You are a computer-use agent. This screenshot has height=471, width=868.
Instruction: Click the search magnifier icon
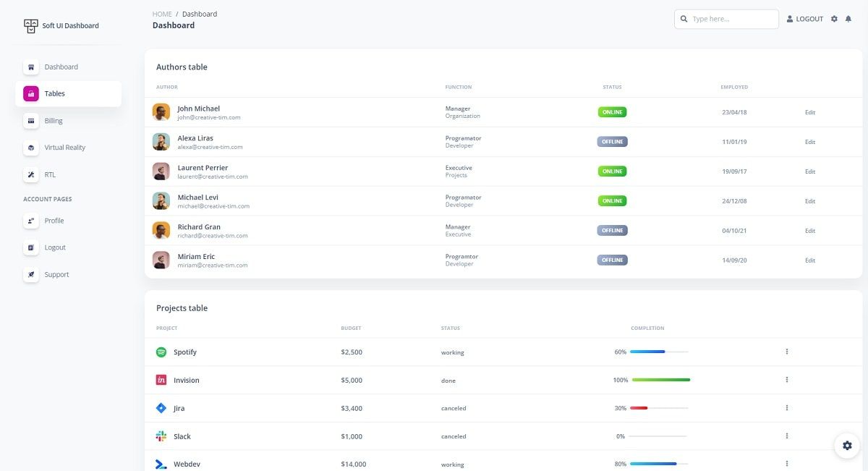click(684, 19)
